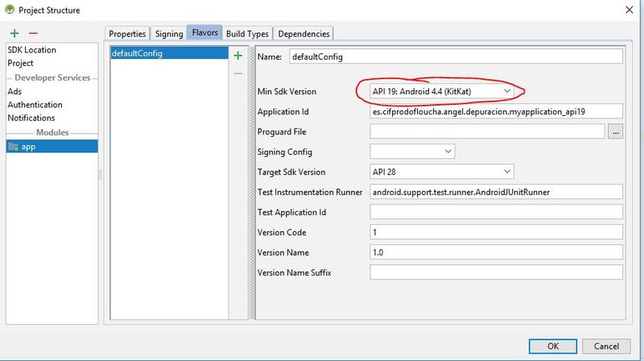Select defaultConfig in the flavors list
This screenshot has width=644, height=361.
[x=169, y=53]
